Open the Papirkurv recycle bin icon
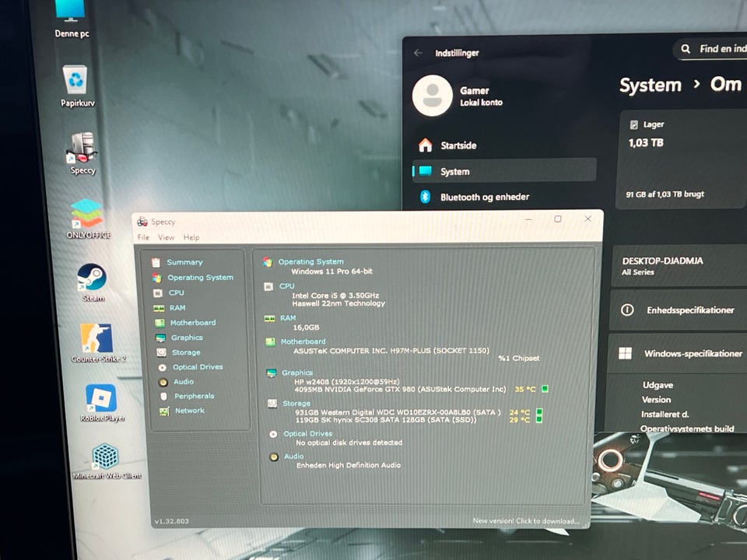747x560 pixels. [x=76, y=86]
